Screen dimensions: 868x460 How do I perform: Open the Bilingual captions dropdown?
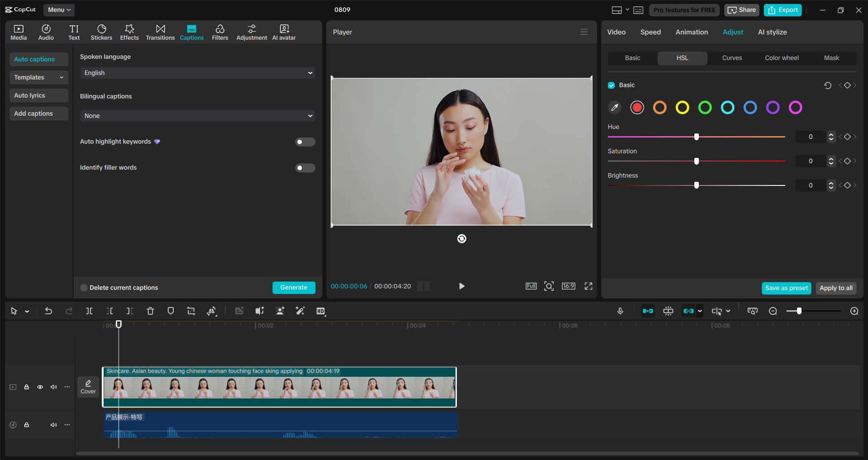click(197, 116)
